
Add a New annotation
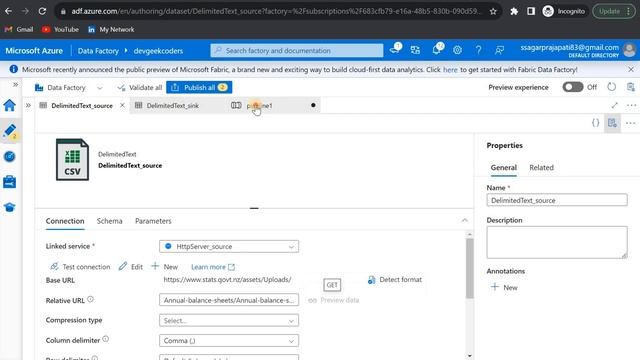pos(504,287)
